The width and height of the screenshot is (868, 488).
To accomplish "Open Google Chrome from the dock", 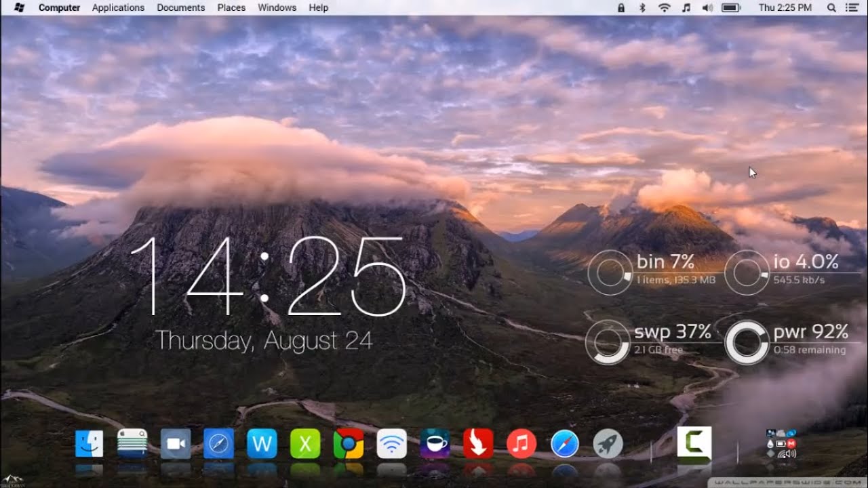I will click(349, 444).
